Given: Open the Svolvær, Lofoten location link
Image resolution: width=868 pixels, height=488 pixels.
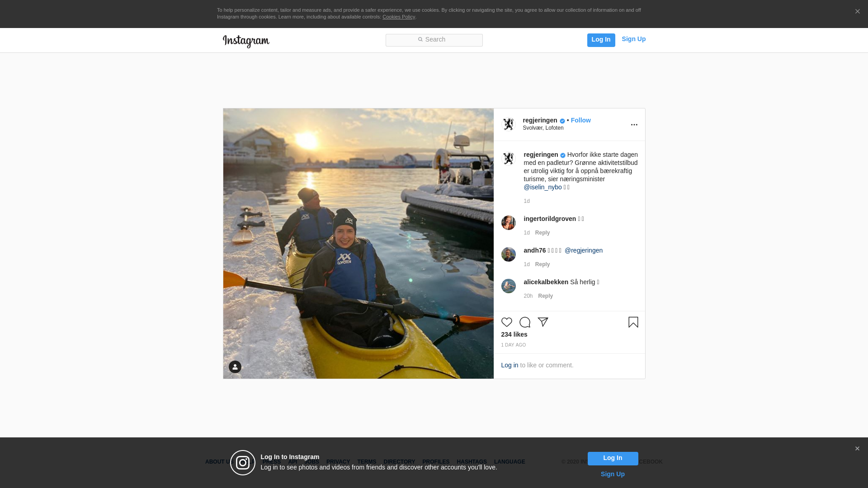Looking at the screenshot, I should tap(543, 128).
